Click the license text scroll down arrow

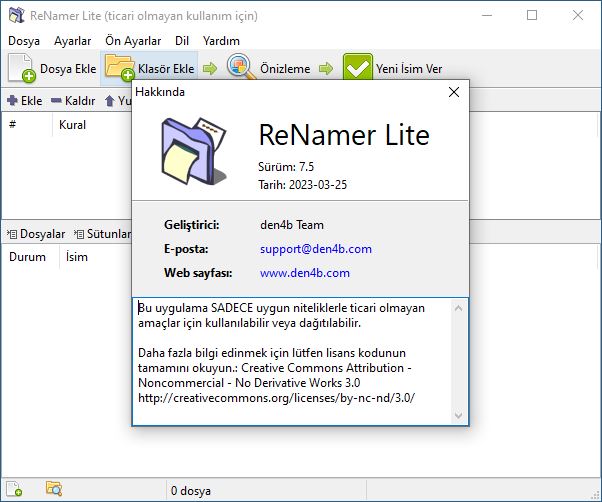458,415
